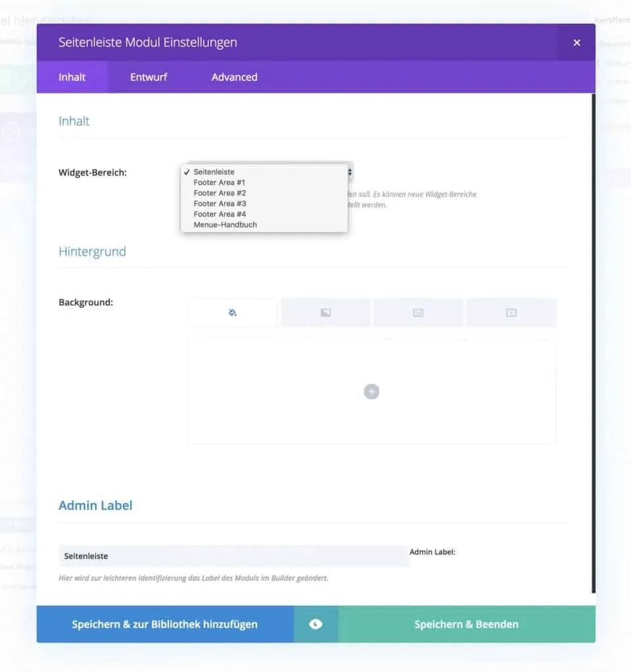Choose Menue-Handbuch from the list
631x672 pixels.
[x=225, y=225]
